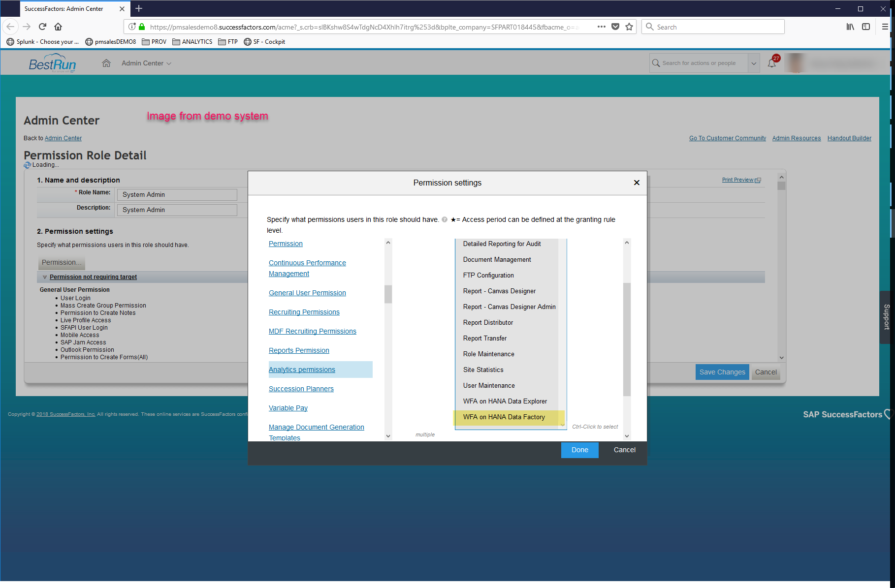
Task: Open Pocket save icon in address bar
Action: tap(615, 27)
